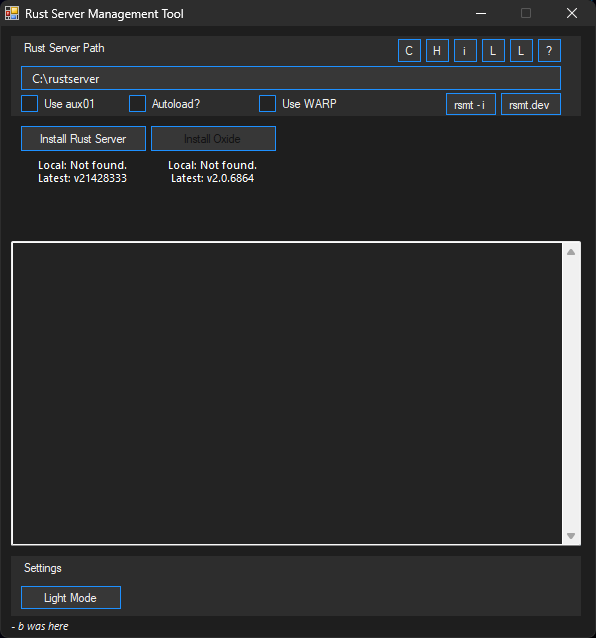The height and width of the screenshot is (638, 596).
Task: Click inside the empty log output box
Action: [x=287, y=393]
